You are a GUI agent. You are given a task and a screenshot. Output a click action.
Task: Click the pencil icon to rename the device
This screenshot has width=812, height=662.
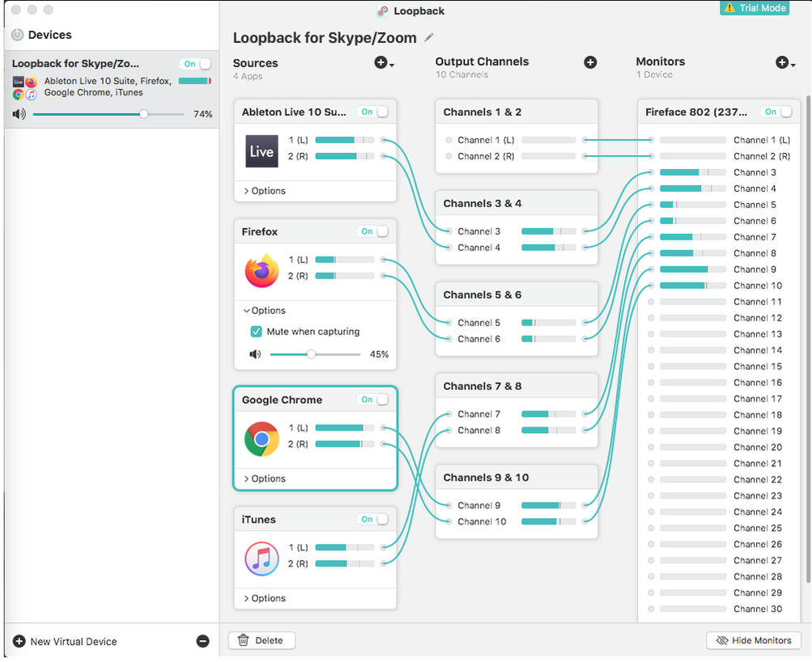point(429,37)
